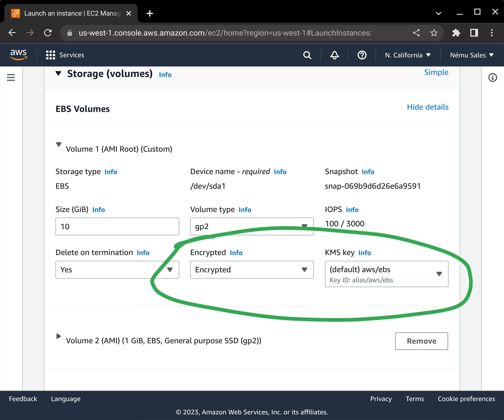
Task: Open the Volume type gp2 dropdown
Action: click(x=252, y=227)
